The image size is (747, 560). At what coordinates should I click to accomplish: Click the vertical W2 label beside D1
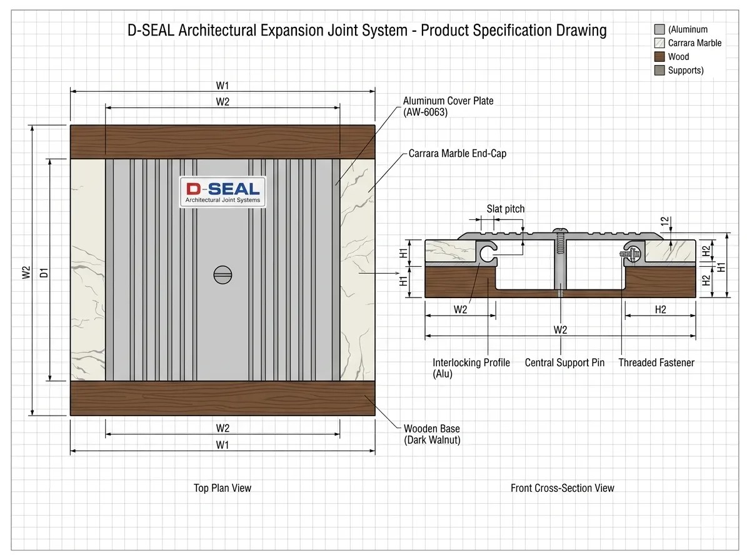click(x=26, y=273)
